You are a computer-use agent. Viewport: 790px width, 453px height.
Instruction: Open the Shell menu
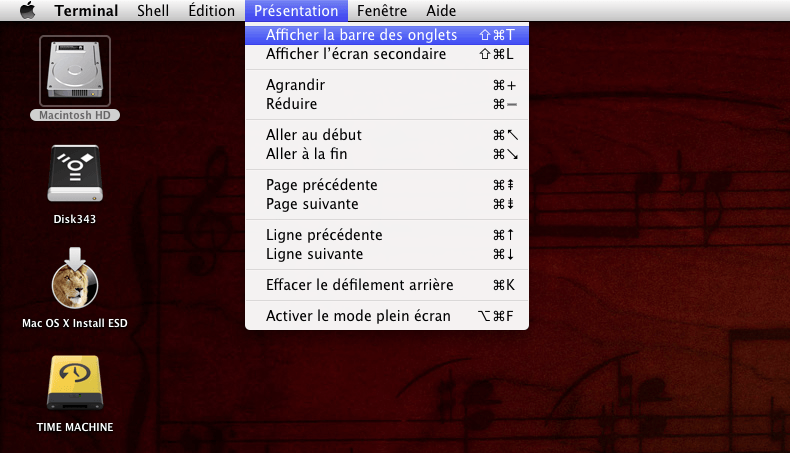pos(153,11)
